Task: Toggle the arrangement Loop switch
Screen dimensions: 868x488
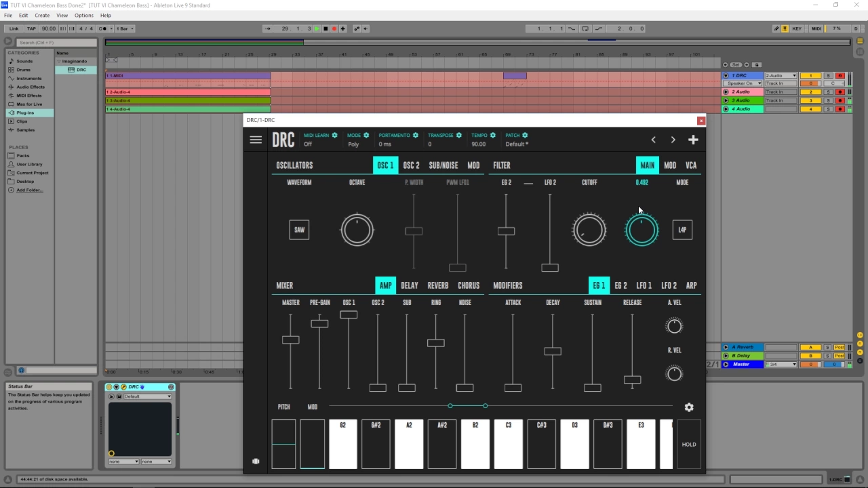Action: (x=585, y=28)
